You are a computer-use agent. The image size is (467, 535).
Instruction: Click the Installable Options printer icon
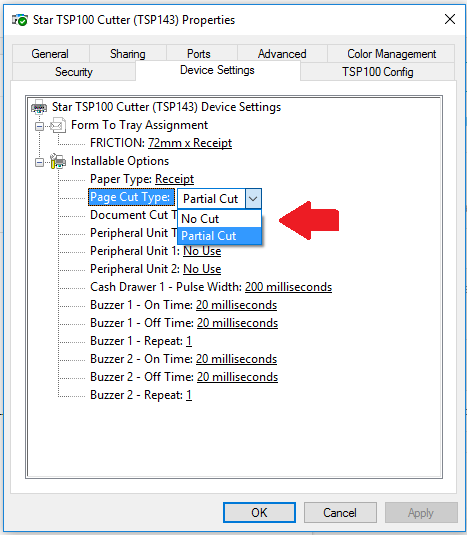pyautogui.click(x=58, y=161)
